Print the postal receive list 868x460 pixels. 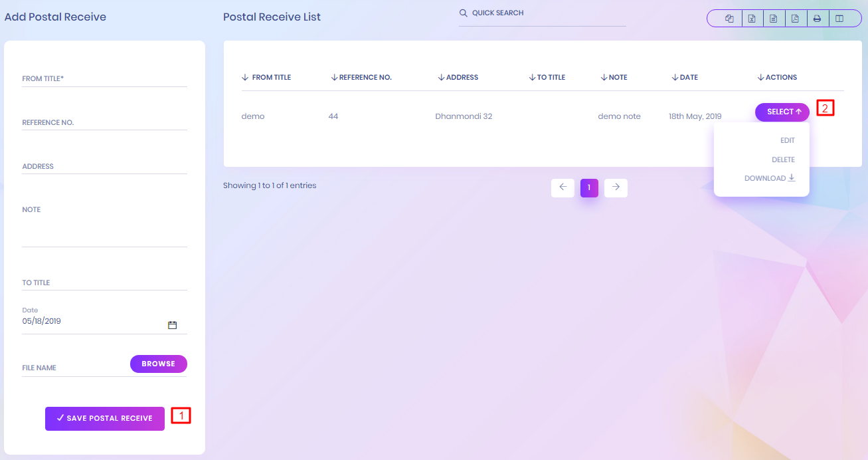pos(817,19)
